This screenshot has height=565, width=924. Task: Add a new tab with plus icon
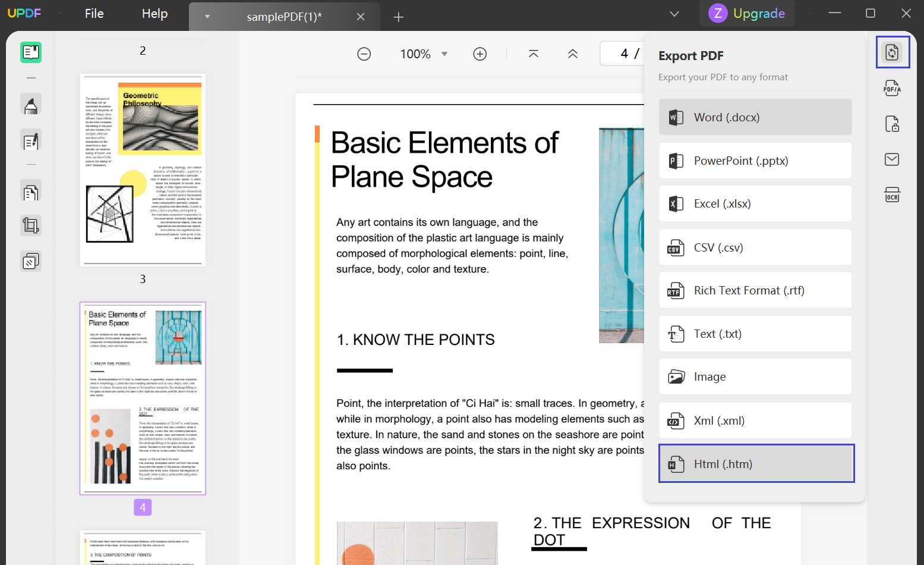click(399, 17)
